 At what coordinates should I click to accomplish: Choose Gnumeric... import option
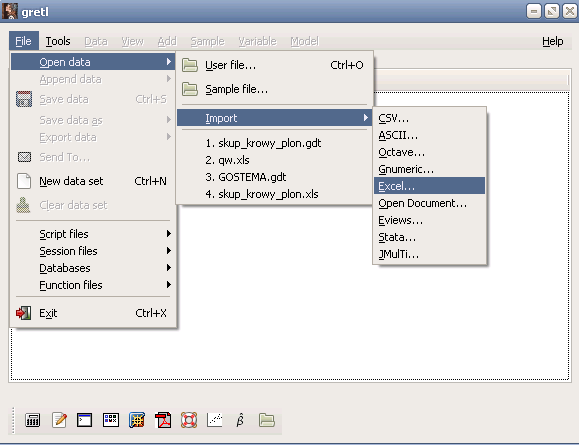pyautogui.click(x=429, y=169)
